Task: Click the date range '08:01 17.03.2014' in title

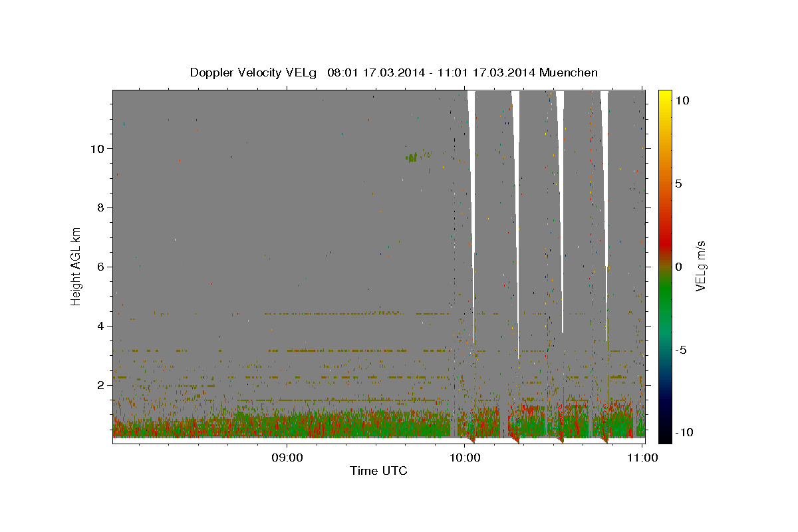Action: (375, 72)
